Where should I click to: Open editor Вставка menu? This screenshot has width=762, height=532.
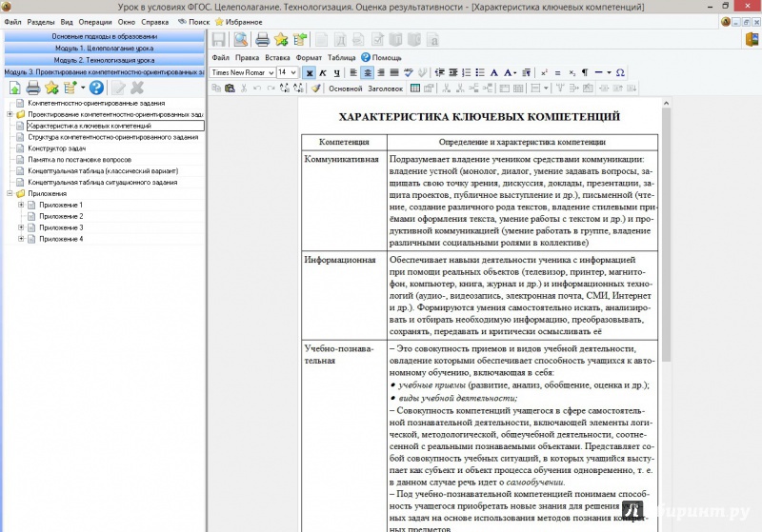point(277,57)
